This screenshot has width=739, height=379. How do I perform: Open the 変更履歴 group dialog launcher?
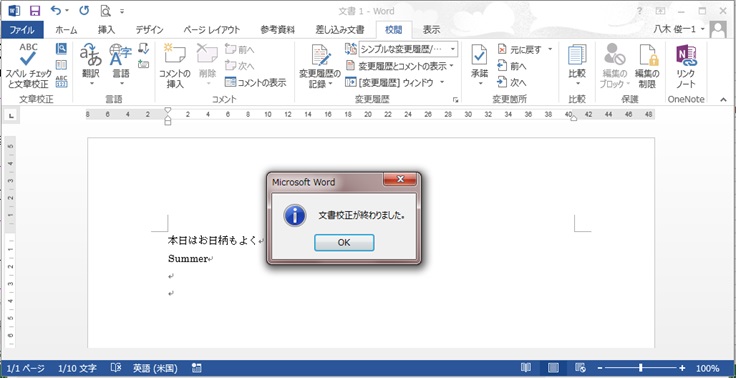(455, 99)
